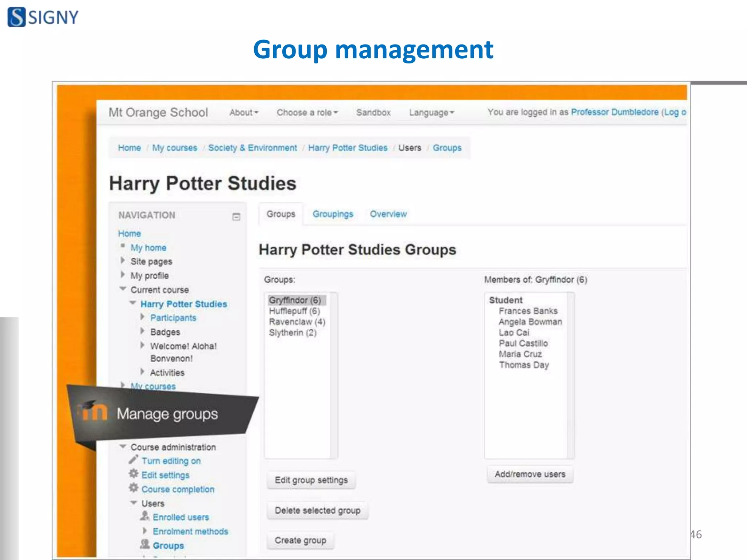Select member Paul Castillo
This screenshot has width=747, height=560.
[523, 343]
